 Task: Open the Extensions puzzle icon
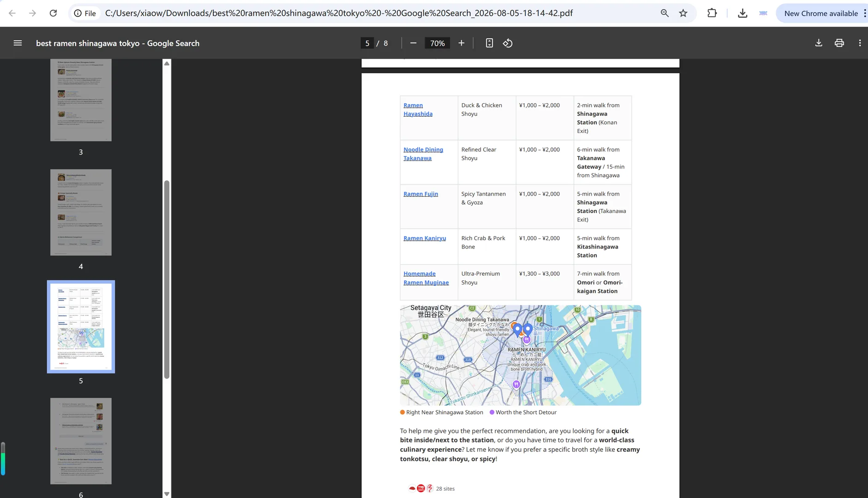pyautogui.click(x=712, y=13)
